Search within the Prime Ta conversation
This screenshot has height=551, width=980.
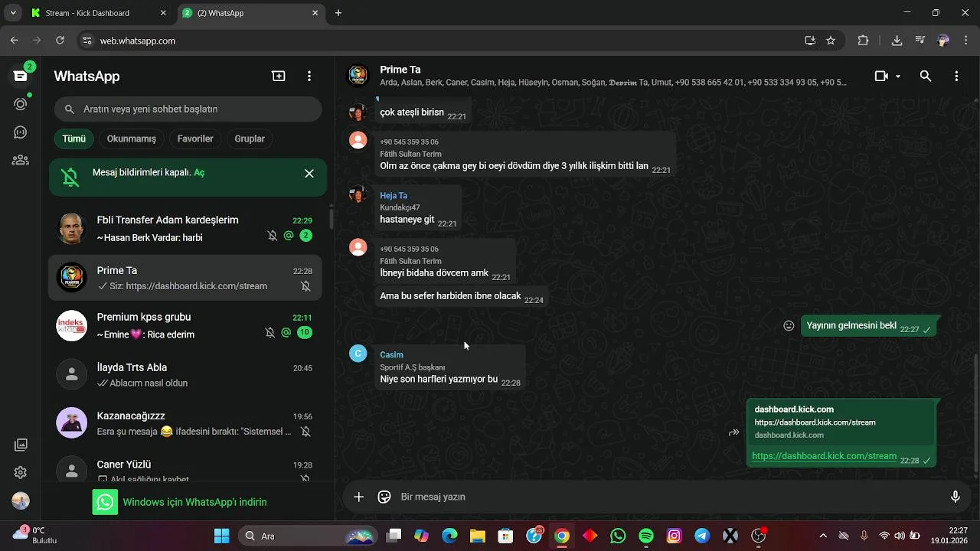926,76
